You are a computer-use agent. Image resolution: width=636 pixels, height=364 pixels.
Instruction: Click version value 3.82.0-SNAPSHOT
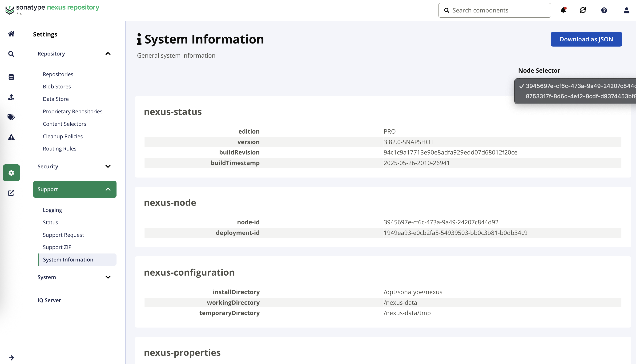(x=409, y=142)
